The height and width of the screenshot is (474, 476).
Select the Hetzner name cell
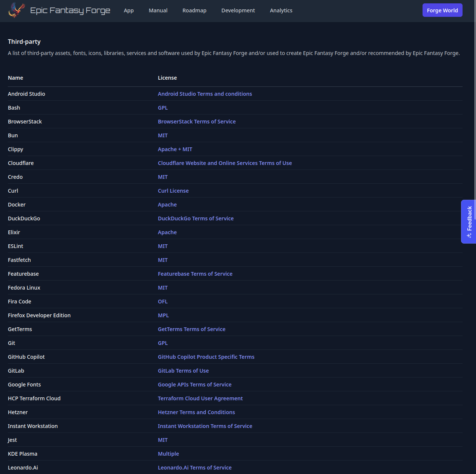click(18, 412)
